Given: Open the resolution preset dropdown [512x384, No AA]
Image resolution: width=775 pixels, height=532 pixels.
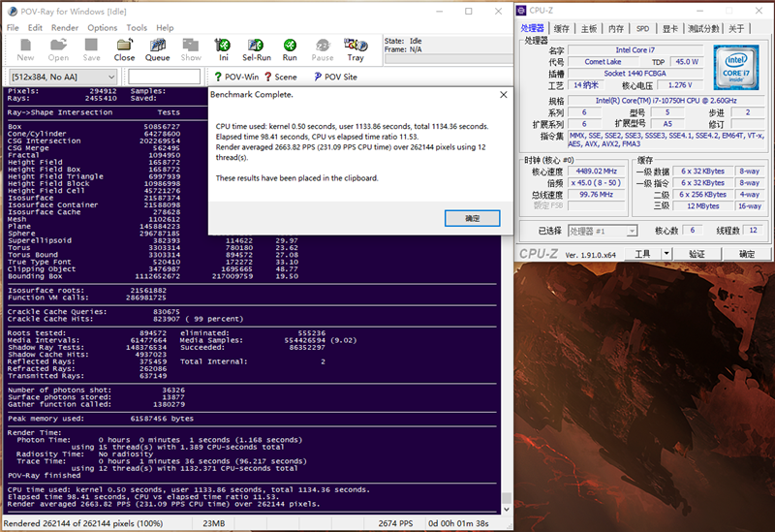Looking at the screenshot, I should click(63, 77).
